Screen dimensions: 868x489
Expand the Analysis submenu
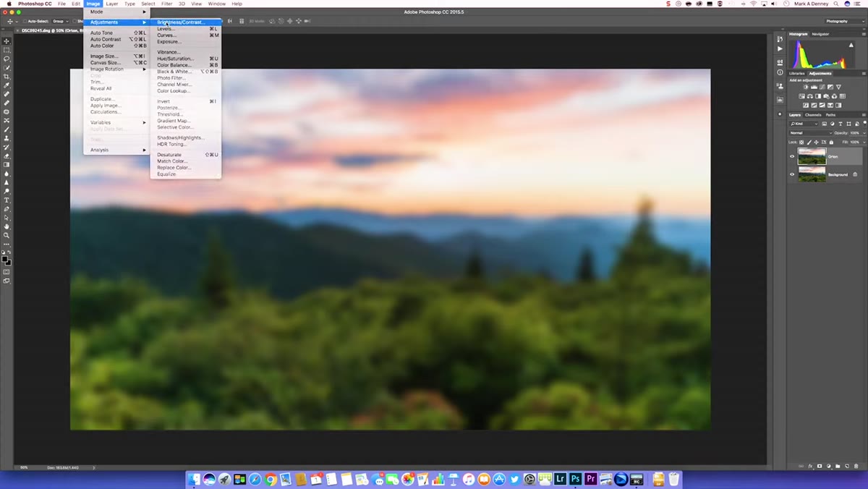(116, 150)
